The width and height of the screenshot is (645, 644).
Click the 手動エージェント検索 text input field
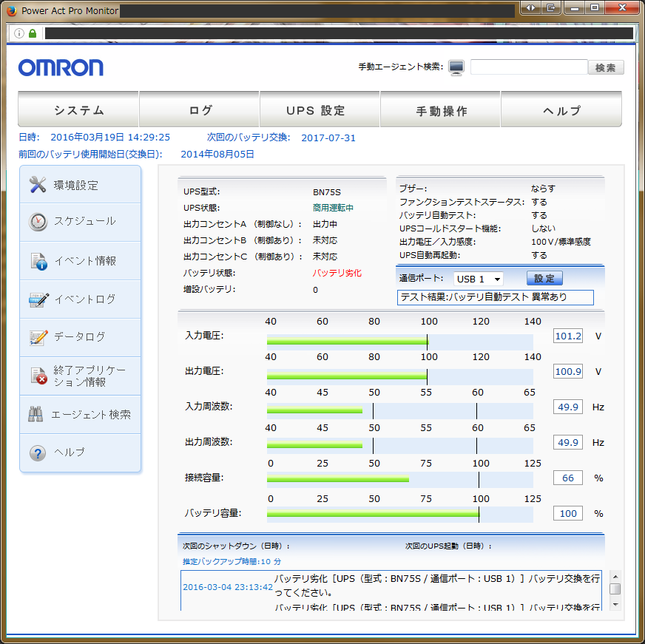click(529, 67)
